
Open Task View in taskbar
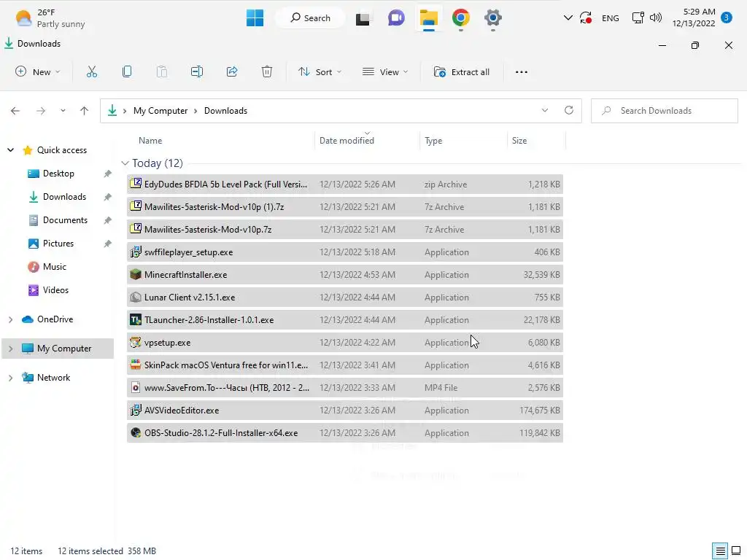[363, 18]
